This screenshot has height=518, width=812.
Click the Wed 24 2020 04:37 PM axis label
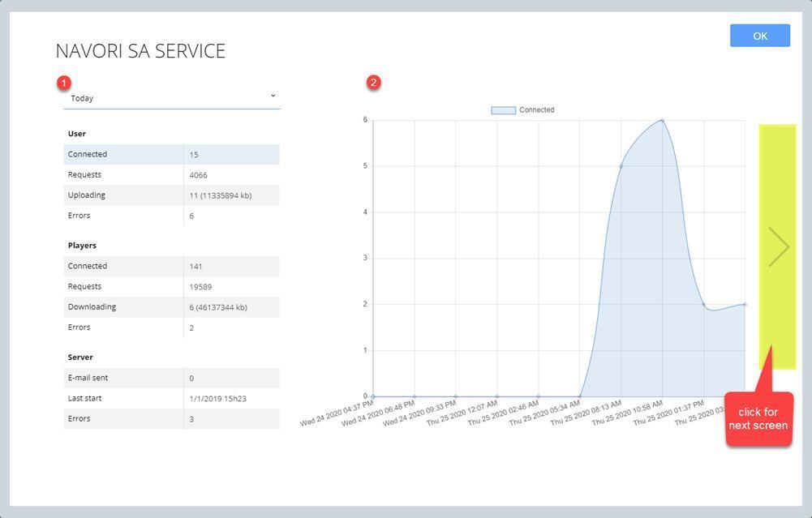(x=337, y=413)
